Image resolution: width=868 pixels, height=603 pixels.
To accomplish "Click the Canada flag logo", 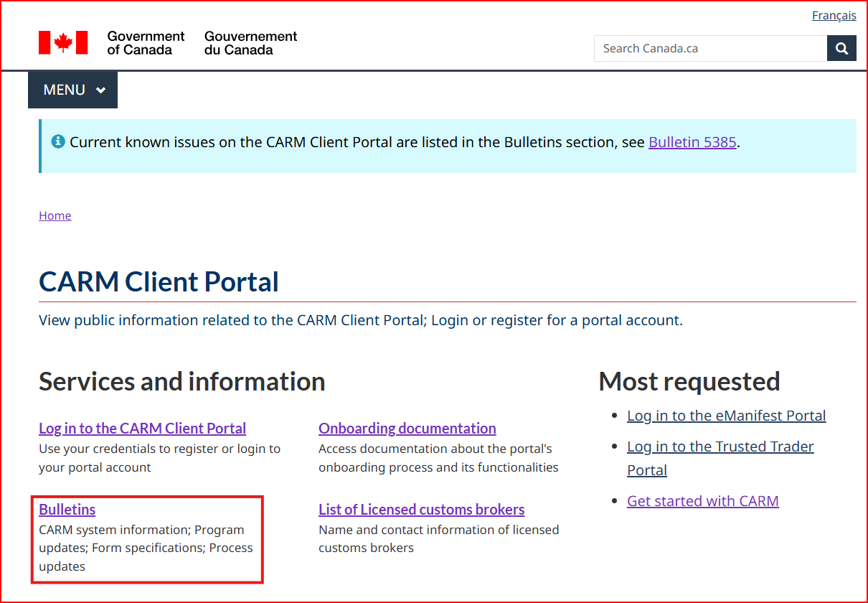I will coord(63,43).
